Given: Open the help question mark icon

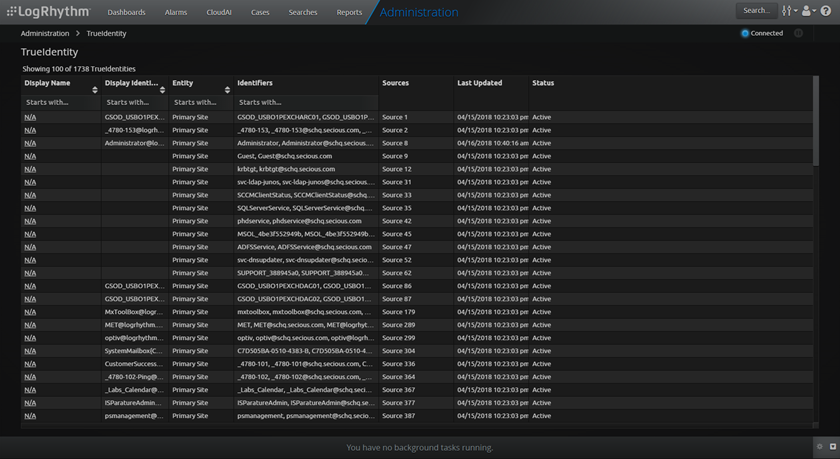Looking at the screenshot, I should point(825,11).
